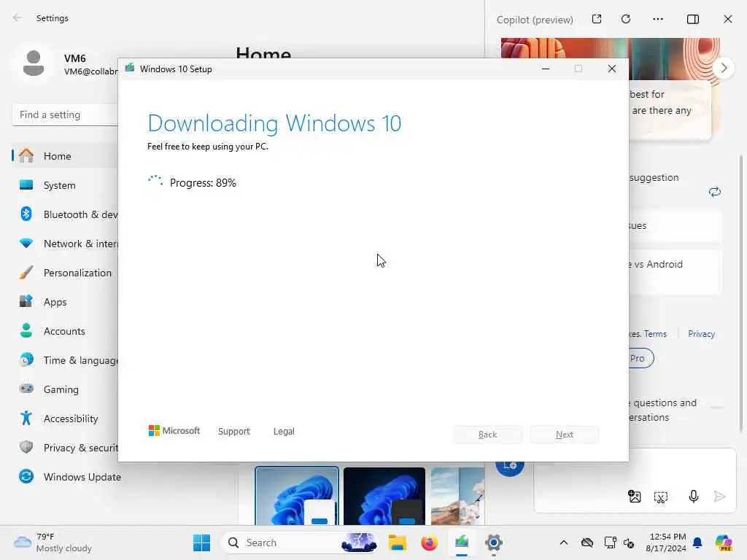The image size is (747, 560).
Task: Go back in Settings window
Action: 18,18
